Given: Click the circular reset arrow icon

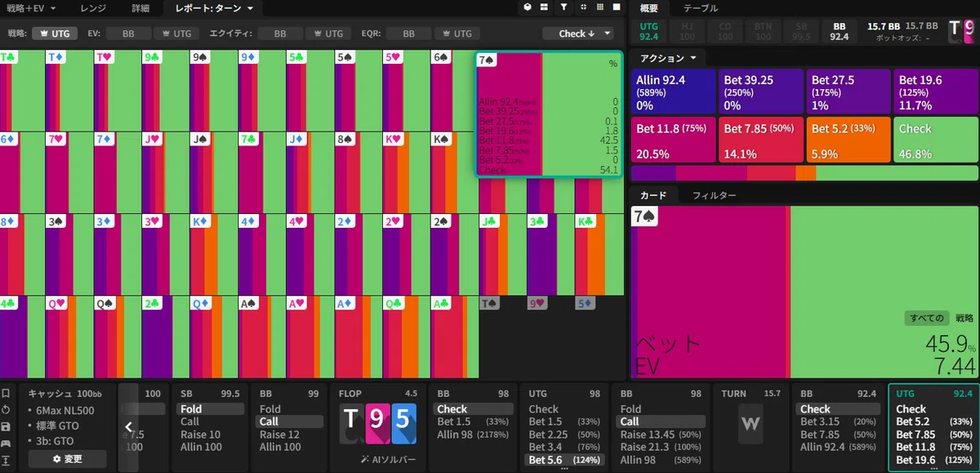Looking at the screenshot, I should coord(7,410).
